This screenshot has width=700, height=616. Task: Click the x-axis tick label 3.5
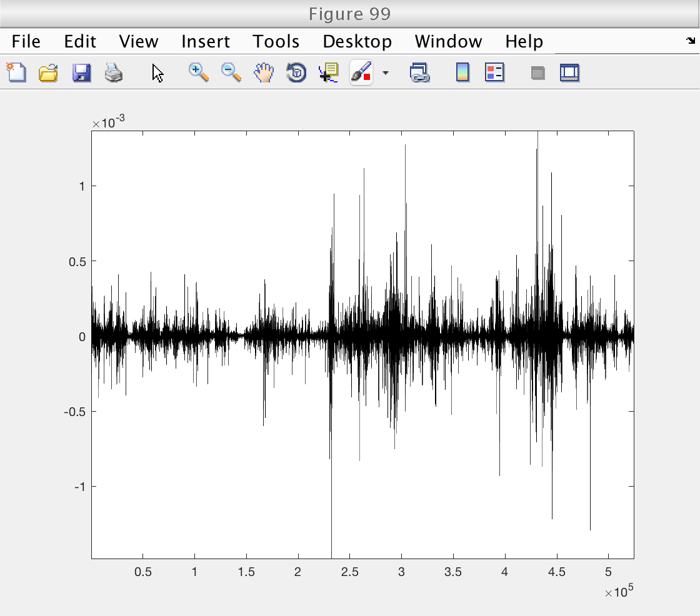click(453, 572)
